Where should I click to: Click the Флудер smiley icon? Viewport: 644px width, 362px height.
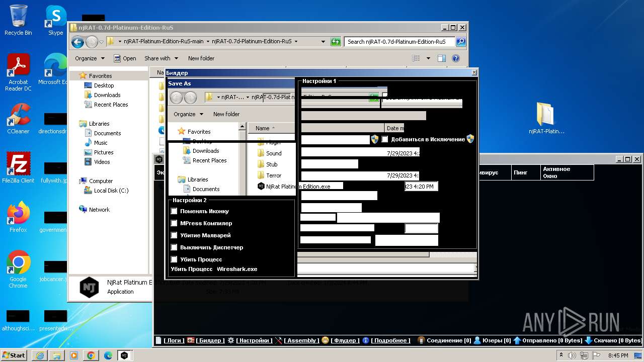click(326, 340)
